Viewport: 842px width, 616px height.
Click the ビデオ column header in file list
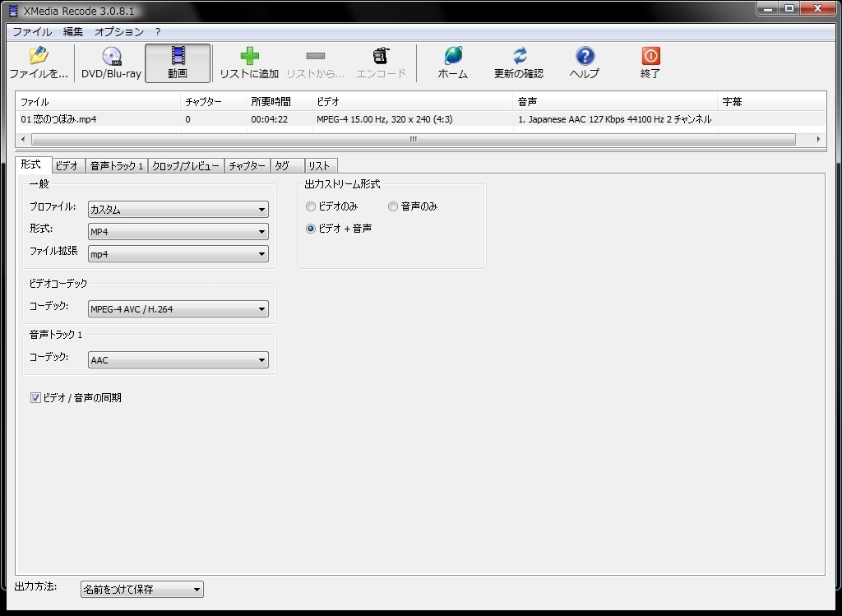[413, 101]
